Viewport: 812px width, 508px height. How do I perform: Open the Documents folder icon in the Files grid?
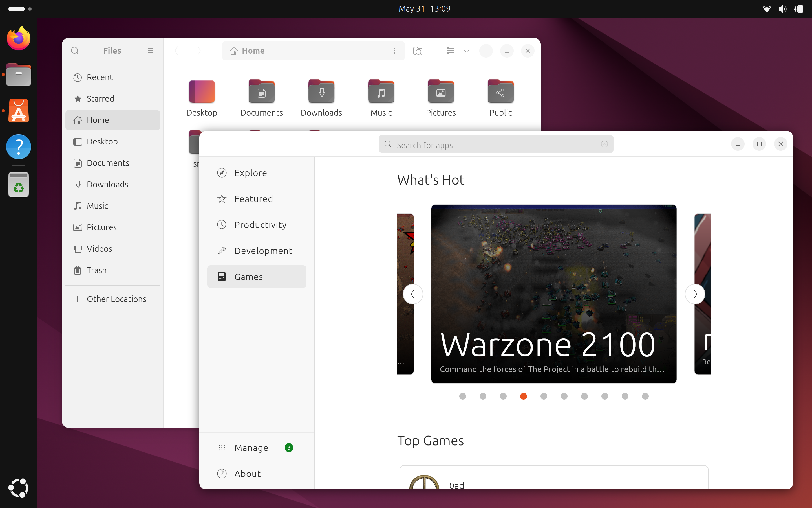click(x=261, y=91)
